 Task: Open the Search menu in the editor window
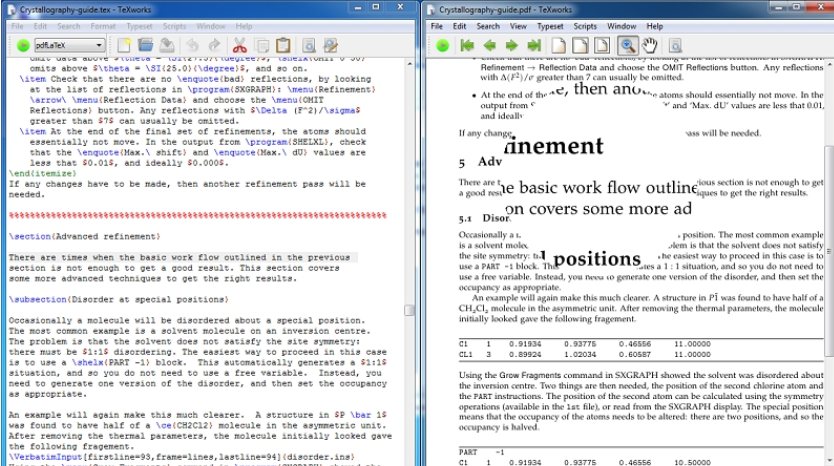tap(69, 26)
